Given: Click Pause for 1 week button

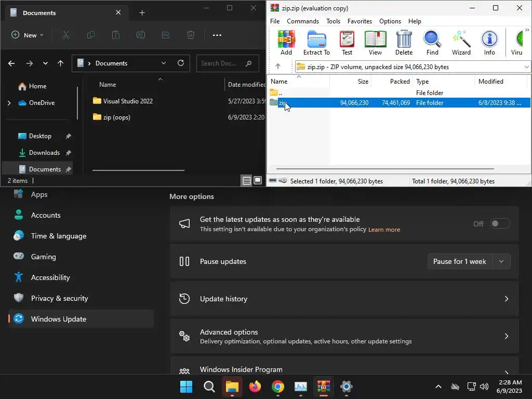Looking at the screenshot, I should [460, 262].
